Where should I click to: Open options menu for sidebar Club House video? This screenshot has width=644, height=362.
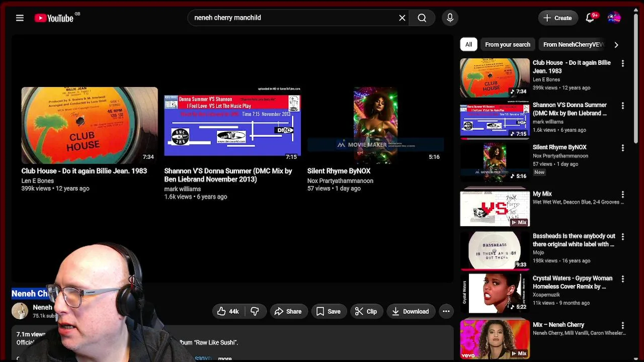pos(623,63)
